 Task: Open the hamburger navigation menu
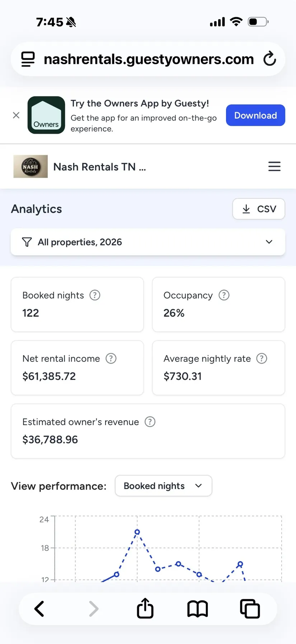(274, 166)
